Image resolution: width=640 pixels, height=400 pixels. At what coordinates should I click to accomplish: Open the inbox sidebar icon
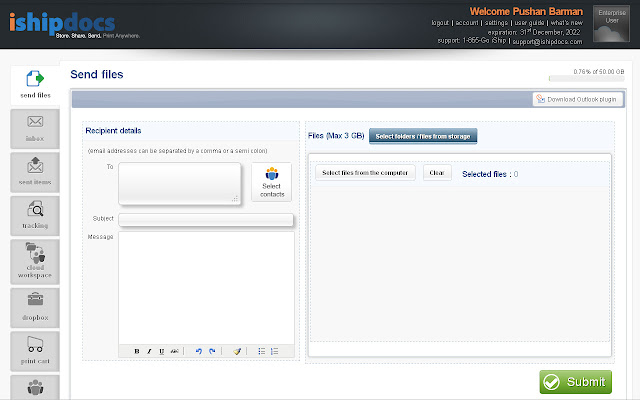(35, 129)
